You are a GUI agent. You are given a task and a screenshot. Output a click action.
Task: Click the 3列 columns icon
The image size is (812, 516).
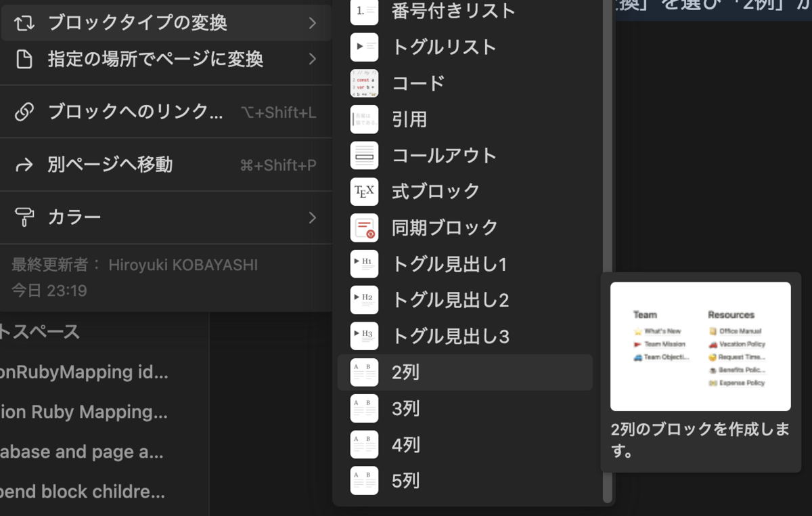coord(364,408)
